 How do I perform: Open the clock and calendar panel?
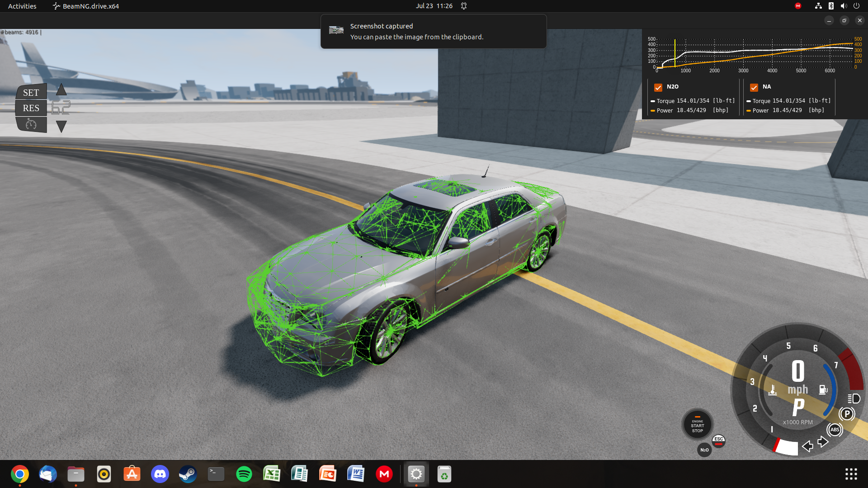(434, 6)
